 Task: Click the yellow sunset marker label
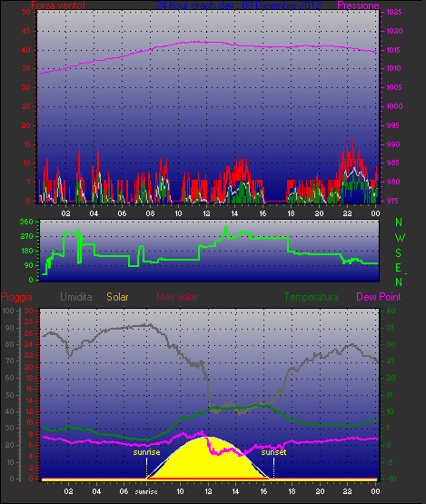273,452
